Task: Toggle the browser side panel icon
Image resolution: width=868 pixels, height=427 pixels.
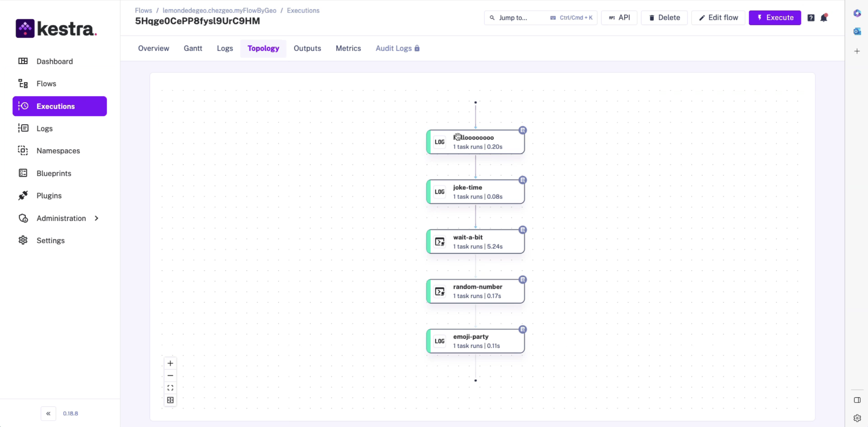Action: pyautogui.click(x=857, y=400)
